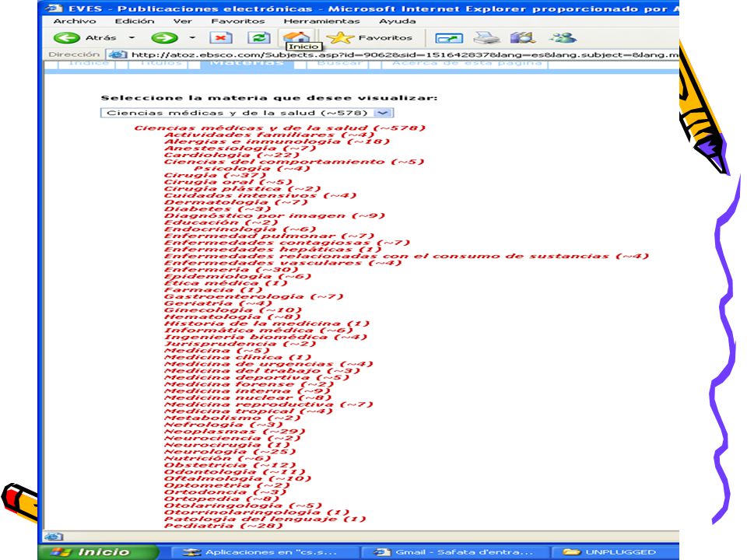This screenshot has height=560, width=747.
Task: Click the Medicina de urgencias link
Action: [x=268, y=364]
